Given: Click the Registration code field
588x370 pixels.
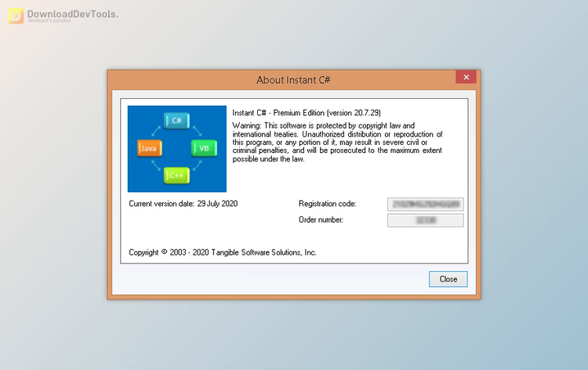Looking at the screenshot, I should tap(425, 205).
